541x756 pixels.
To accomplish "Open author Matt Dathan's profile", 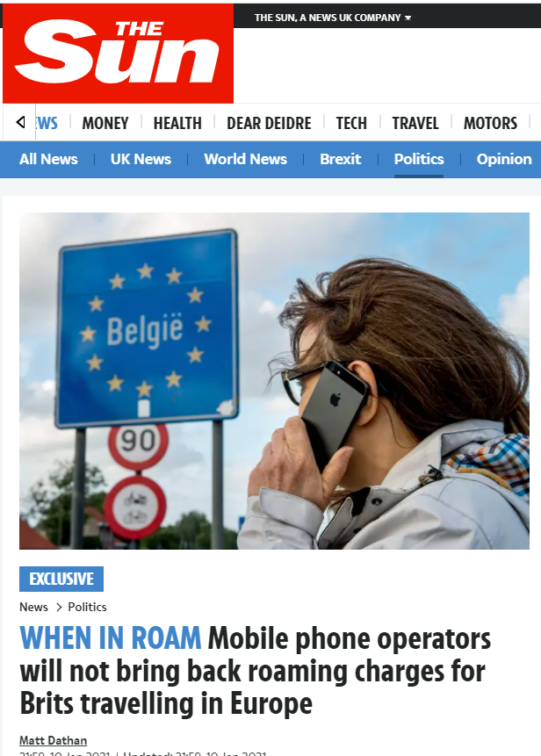I will 53,740.
